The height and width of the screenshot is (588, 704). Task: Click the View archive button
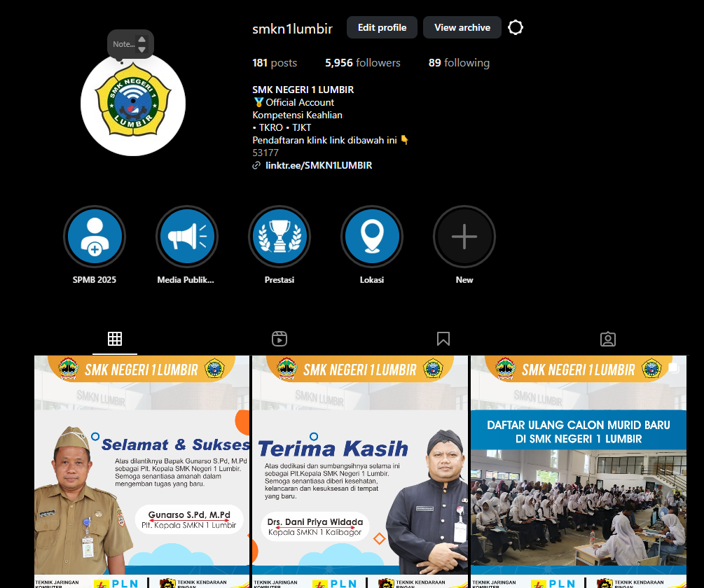tap(462, 27)
